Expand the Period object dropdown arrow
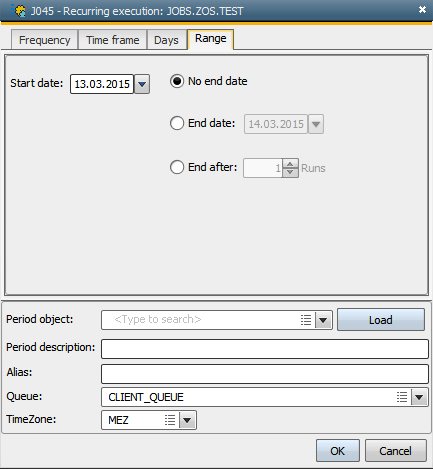Screen dimensions: 433x469 click(x=323, y=320)
